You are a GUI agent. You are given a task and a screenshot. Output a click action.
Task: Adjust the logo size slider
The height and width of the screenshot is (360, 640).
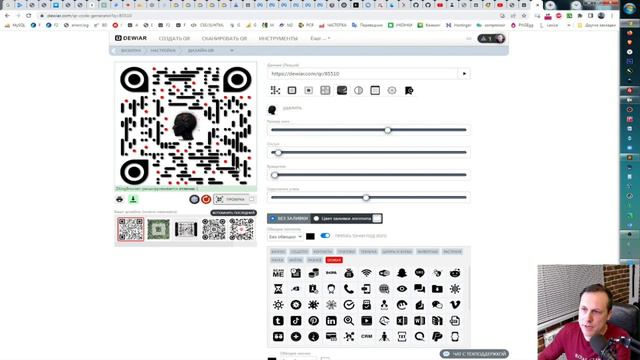(387, 130)
